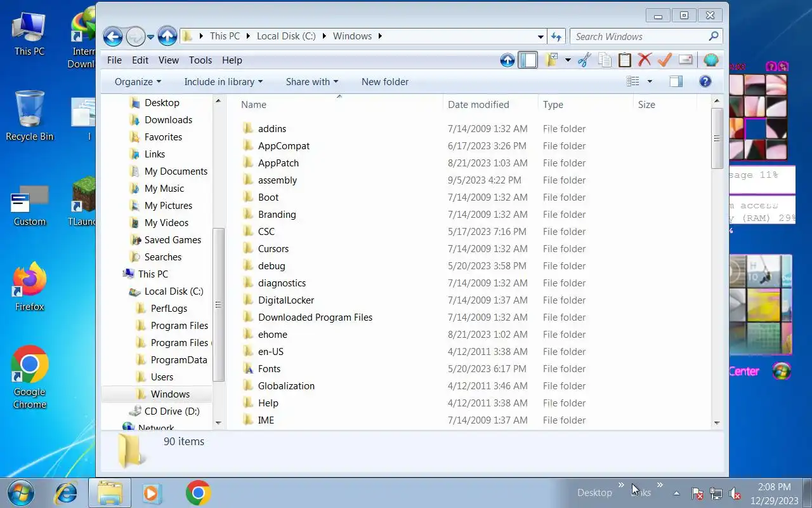Click the orange checkmark Properties icon
The width and height of the screenshot is (812, 508).
[665, 60]
